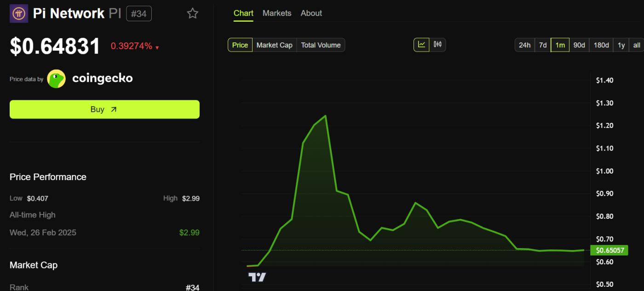Select the 24h time range
The width and height of the screenshot is (644, 291).
coord(525,45)
